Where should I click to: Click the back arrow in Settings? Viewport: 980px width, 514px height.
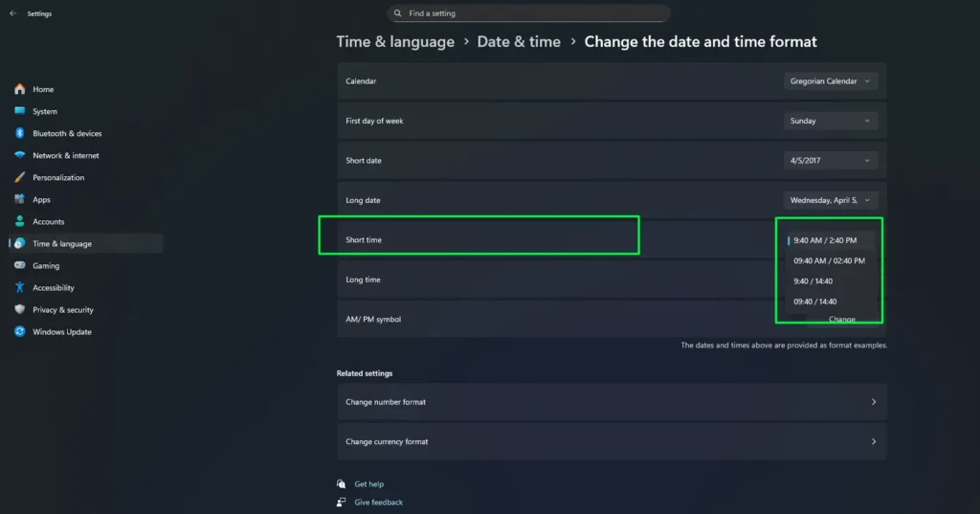(13, 13)
